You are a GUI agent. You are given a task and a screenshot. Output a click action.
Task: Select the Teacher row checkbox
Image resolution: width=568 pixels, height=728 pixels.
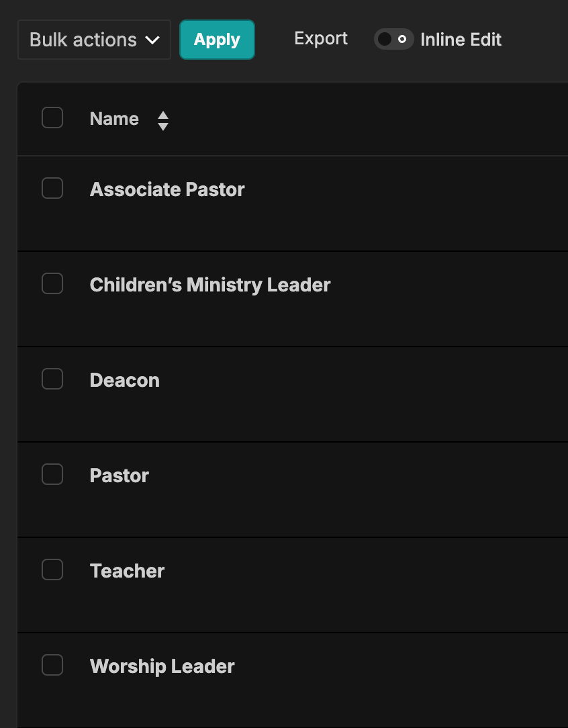point(52,570)
